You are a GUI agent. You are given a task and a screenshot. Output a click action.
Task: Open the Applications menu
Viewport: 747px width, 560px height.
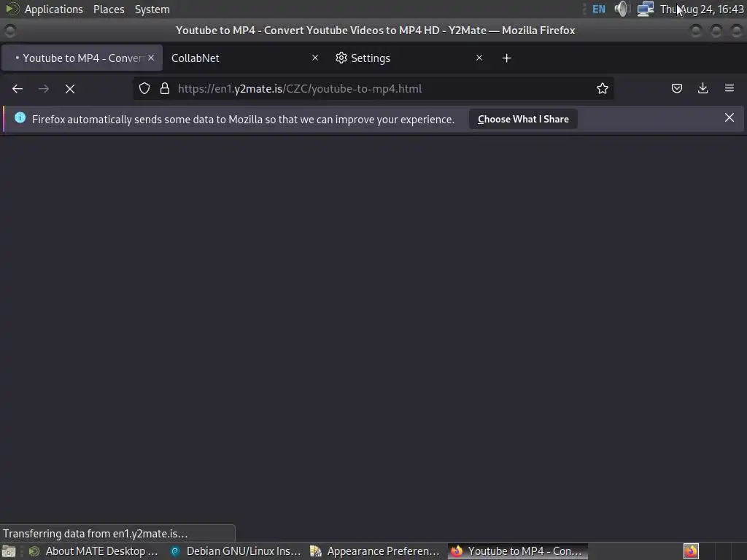pyautogui.click(x=53, y=9)
